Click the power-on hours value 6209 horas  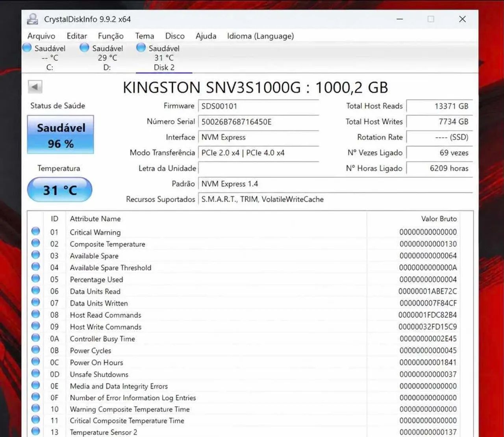[x=439, y=169]
